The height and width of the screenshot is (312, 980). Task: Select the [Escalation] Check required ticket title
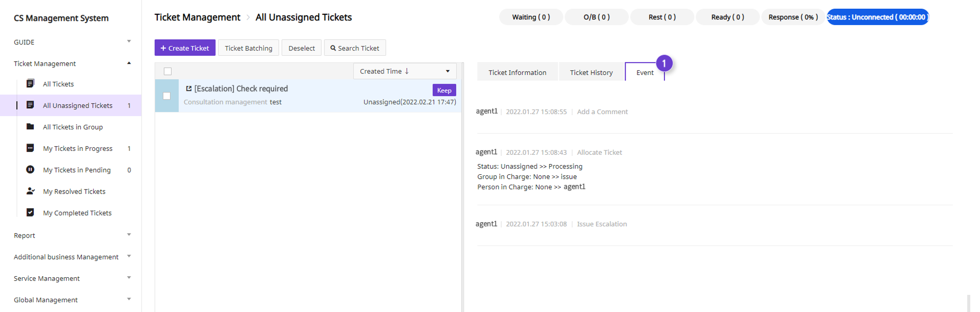[241, 89]
